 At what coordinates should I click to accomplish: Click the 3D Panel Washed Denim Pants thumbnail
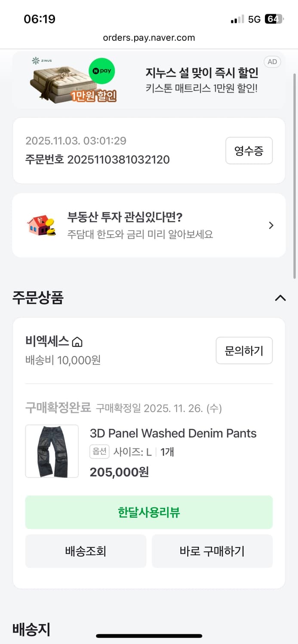pos(52,451)
